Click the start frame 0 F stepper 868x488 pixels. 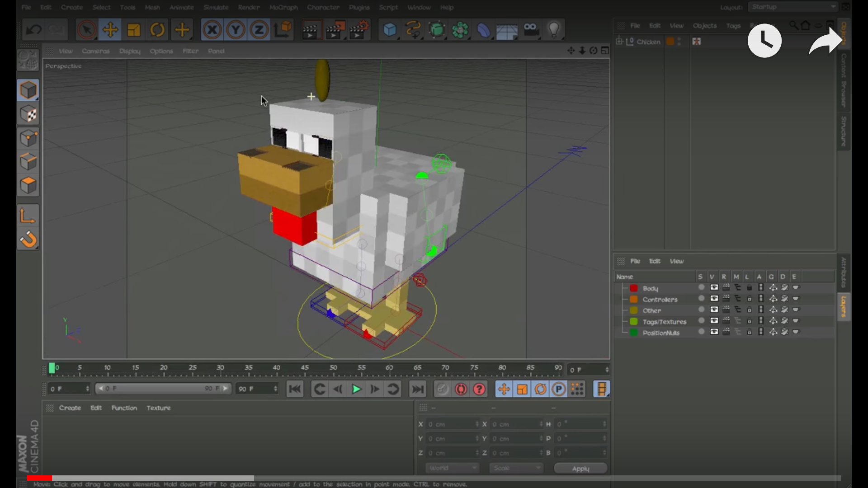pos(87,389)
